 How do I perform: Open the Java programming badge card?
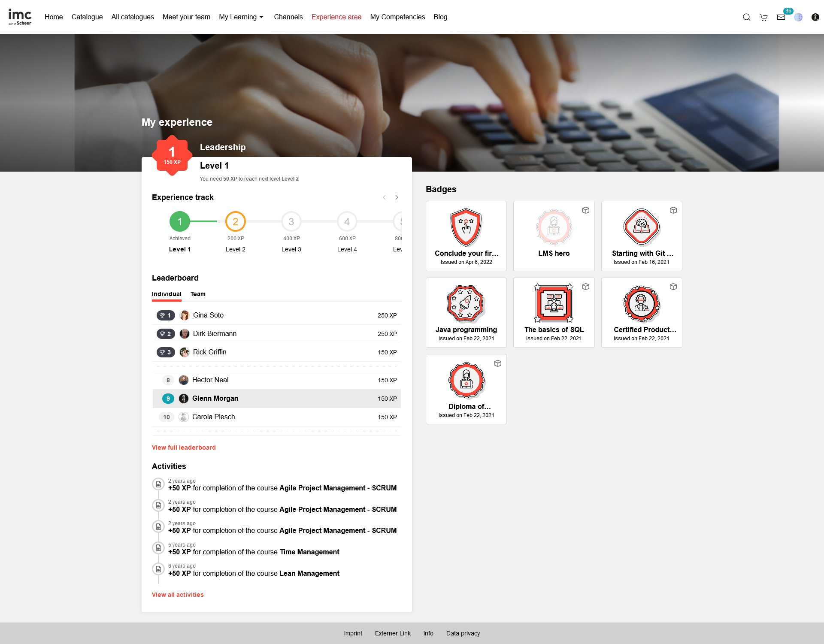(466, 312)
